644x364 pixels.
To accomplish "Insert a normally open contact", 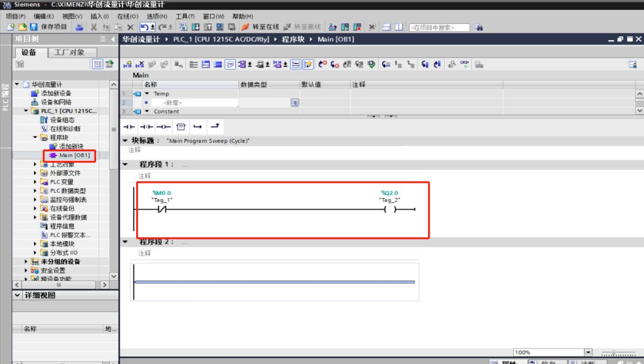I will pyautogui.click(x=129, y=127).
